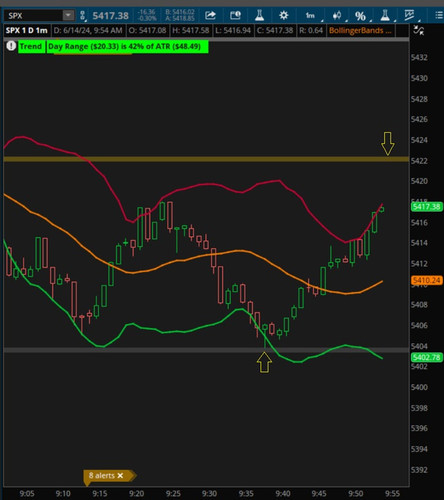Click the 8 alerts flag label
This screenshot has height=500, width=444.
click(x=102, y=475)
